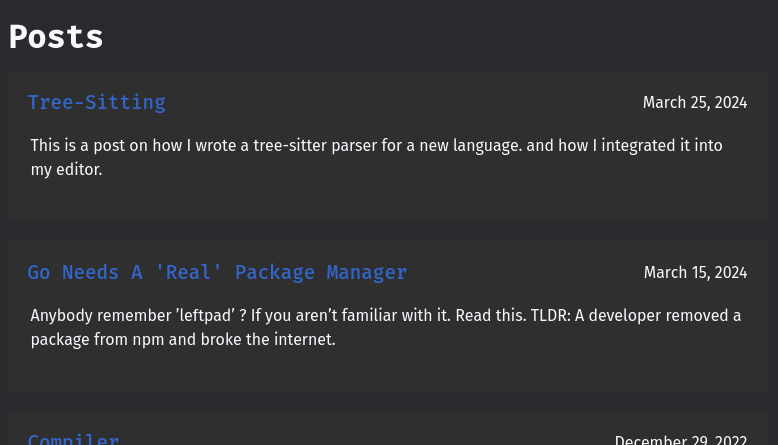Image resolution: width=778 pixels, height=445 pixels.
Task: Open the Tree-Sitting post link
Action: [96, 102]
